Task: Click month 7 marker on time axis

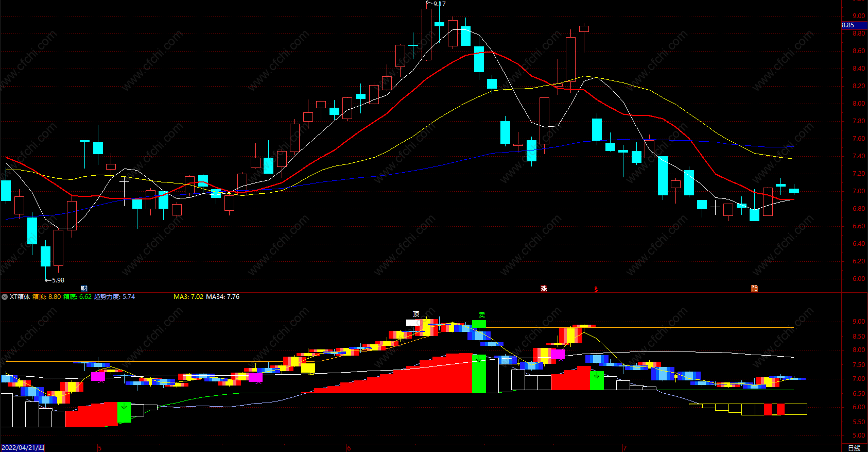Action: coord(625,448)
